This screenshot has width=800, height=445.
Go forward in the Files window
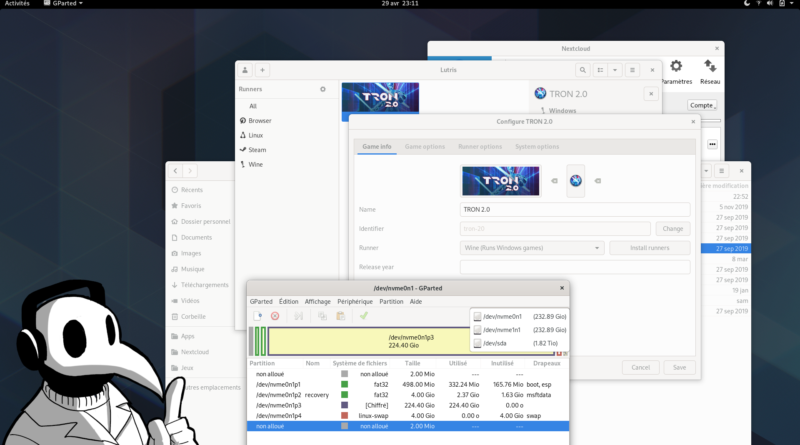coord(190,171)
